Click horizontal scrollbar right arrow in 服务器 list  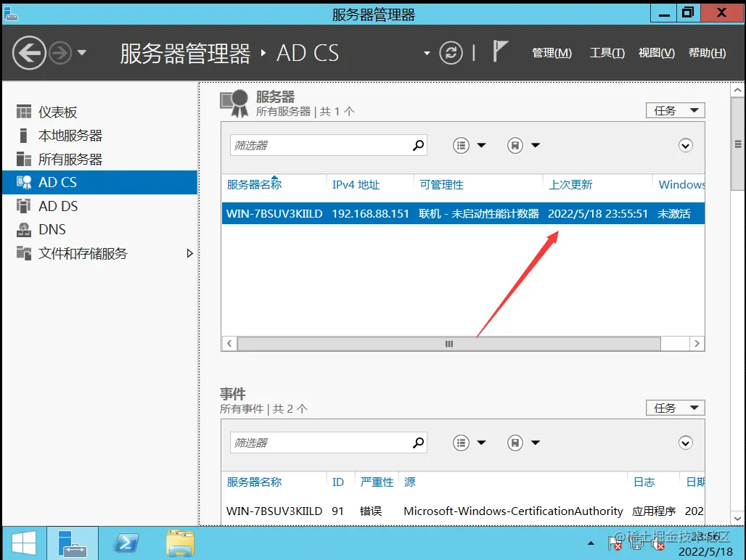[x=697, y=344]
